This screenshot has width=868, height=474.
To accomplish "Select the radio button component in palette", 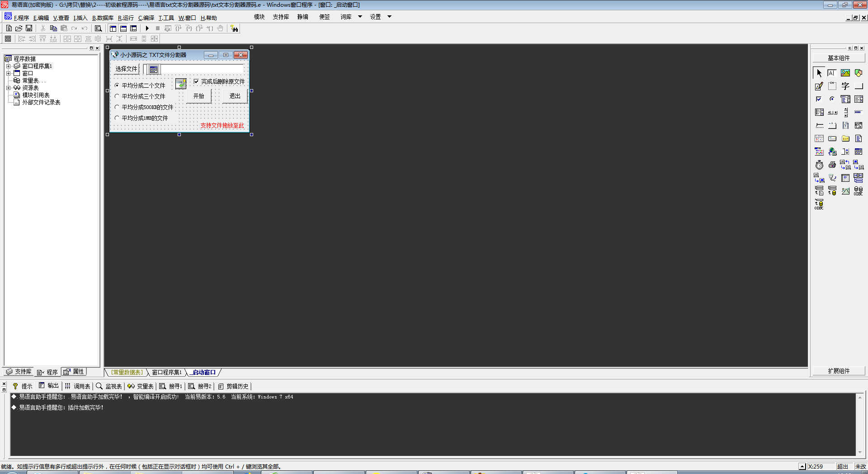I will pos(832,99).
